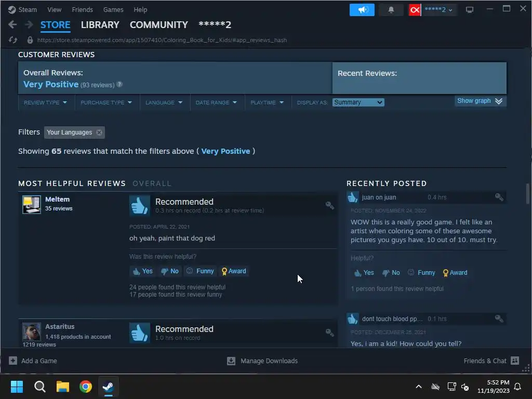Image resolution: width=532 pixels, height=399 pixels.
Task: Click Add a Game
Action: pyautogui.click(x=33, y=361)
